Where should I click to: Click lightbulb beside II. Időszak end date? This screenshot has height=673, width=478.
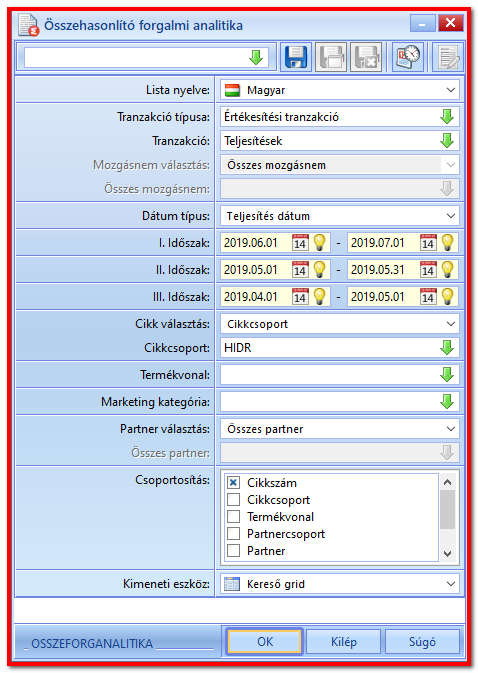click(x=448, y=270)
